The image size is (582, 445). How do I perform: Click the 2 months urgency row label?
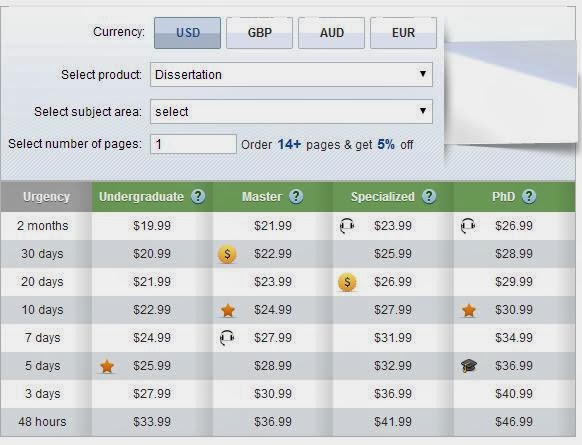(42, 226)
